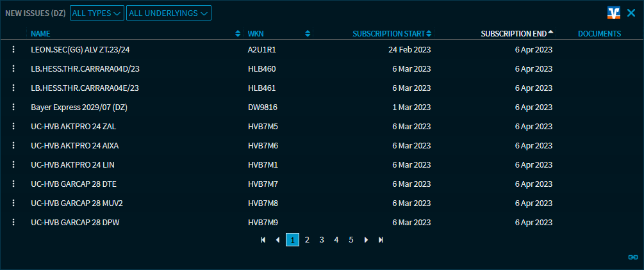This screenshot has width=644, height=270.
Task: Go to the last page of results
Action: [381, 240]
